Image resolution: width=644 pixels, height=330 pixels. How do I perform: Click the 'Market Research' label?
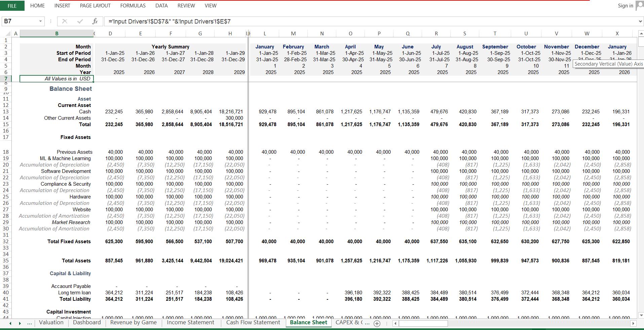coord(71,222)
